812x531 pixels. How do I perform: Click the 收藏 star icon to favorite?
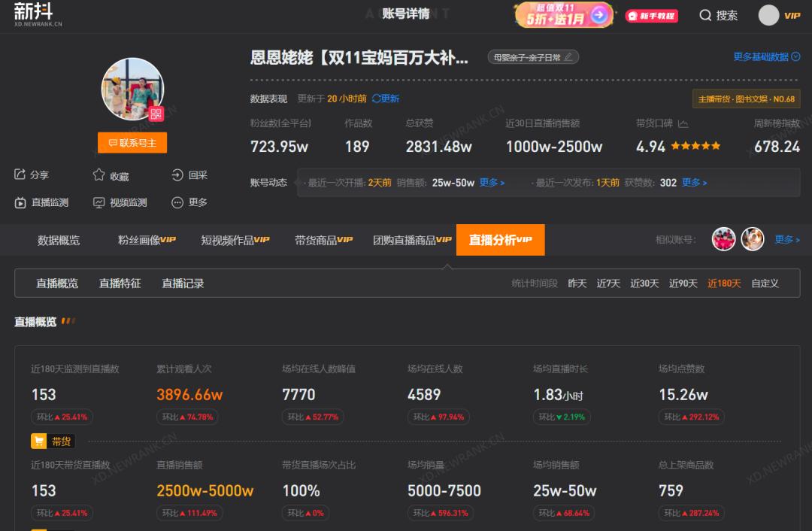point(98,175)
